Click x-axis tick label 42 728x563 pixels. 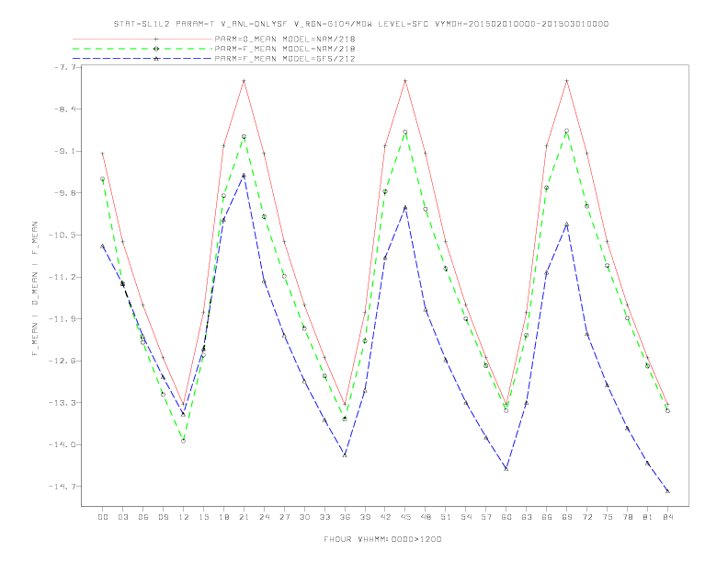(385, 517)
